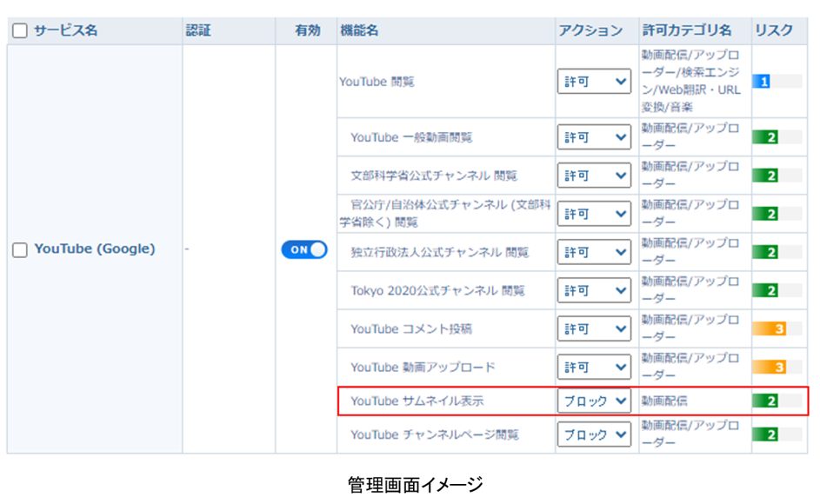Image resolution: width=820 pixels, height=504 pixels.
Task: Open ブロック dropdown for YouTube チャンネルページ閲覧
Action: click(x=594, y=434)
